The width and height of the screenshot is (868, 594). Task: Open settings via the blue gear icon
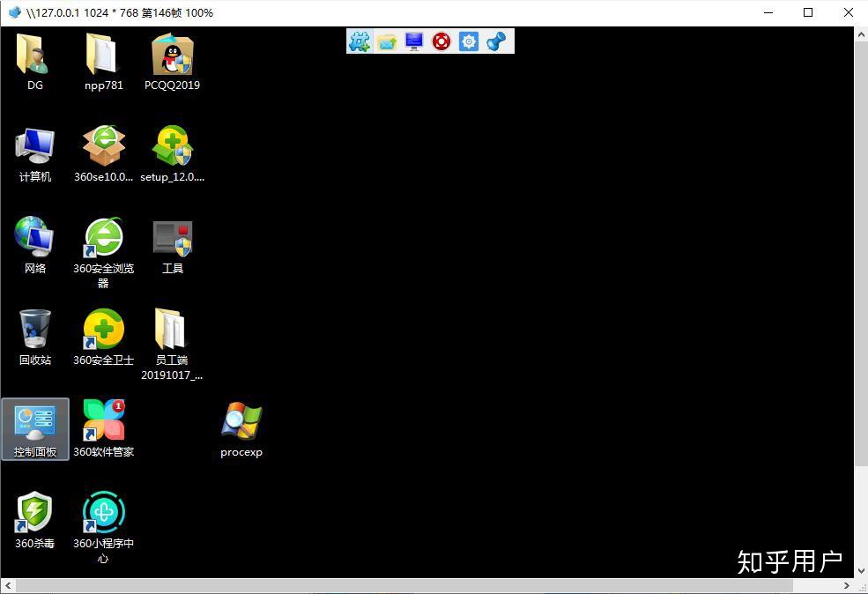tap(469, 41)
